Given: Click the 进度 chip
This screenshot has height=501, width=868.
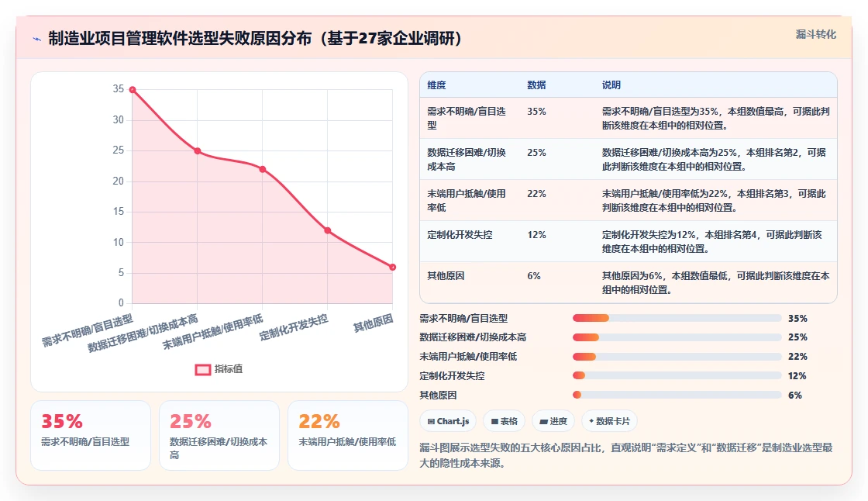Looking at the screenshot, I should [x=553, y=421].
